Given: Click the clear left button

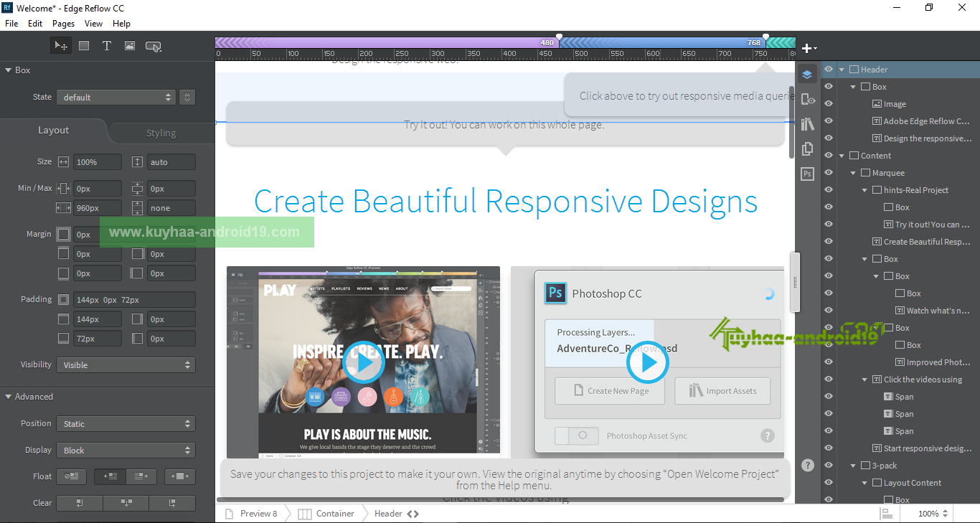Looking at the screenshot, I should 80,503.
